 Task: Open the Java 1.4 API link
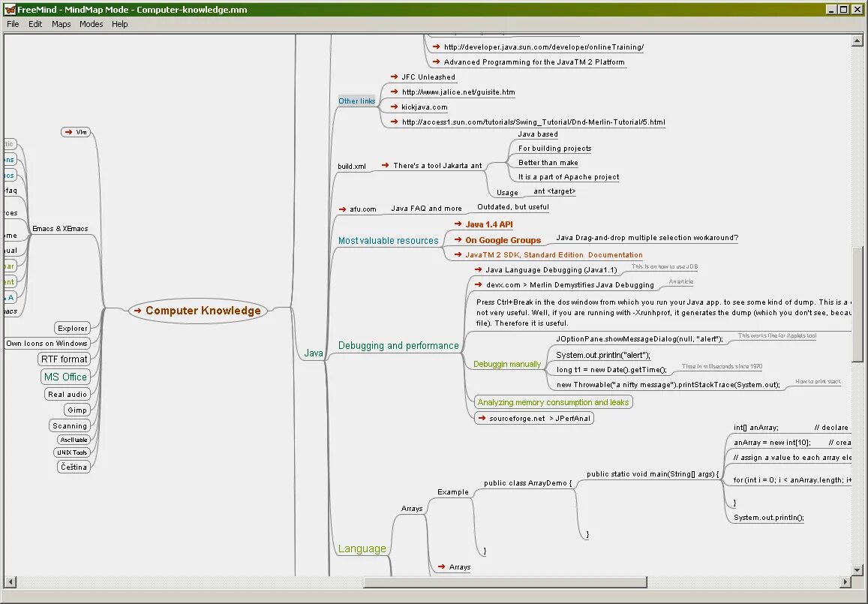489,224
